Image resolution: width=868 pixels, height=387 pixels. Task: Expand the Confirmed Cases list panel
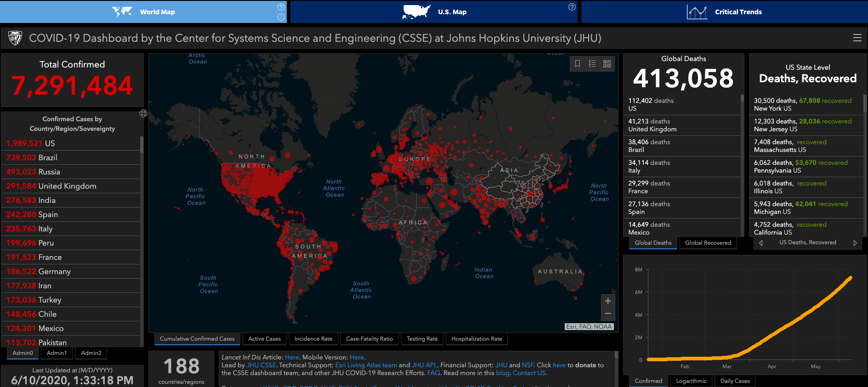(x=143, y=113)
